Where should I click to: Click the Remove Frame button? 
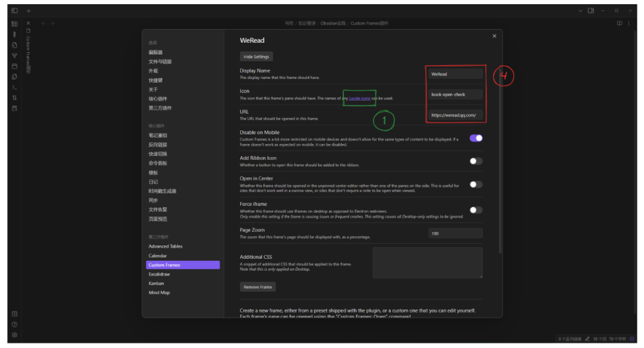click(258, 287)
